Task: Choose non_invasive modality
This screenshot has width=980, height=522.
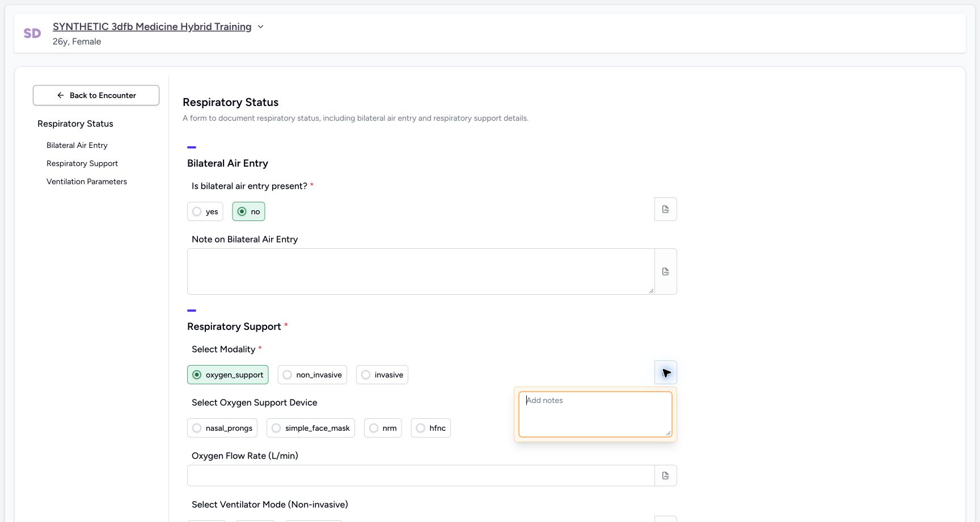Action: [x=312, y=375]
